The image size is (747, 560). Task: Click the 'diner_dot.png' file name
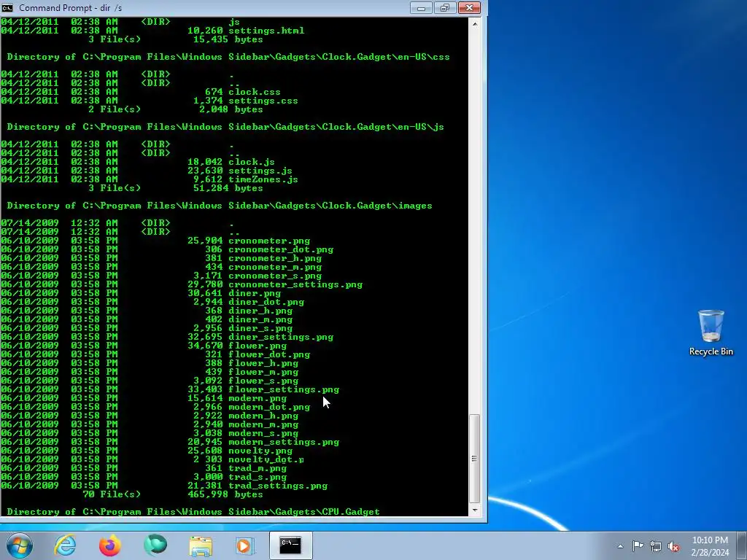point(266,302)
